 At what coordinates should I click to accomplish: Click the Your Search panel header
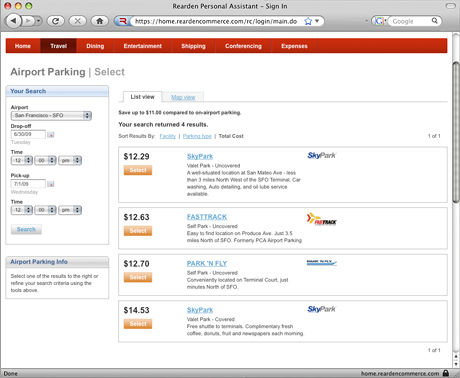[x=57, y=91]
